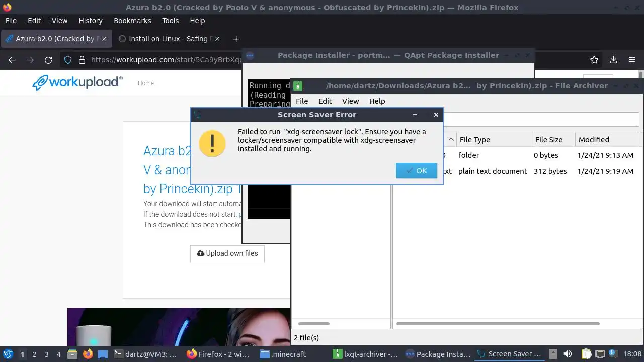Screen dimensions: 644x362
Task: Close the Screen Saver Error dialog with X
Action: click(x=436, y=115)
